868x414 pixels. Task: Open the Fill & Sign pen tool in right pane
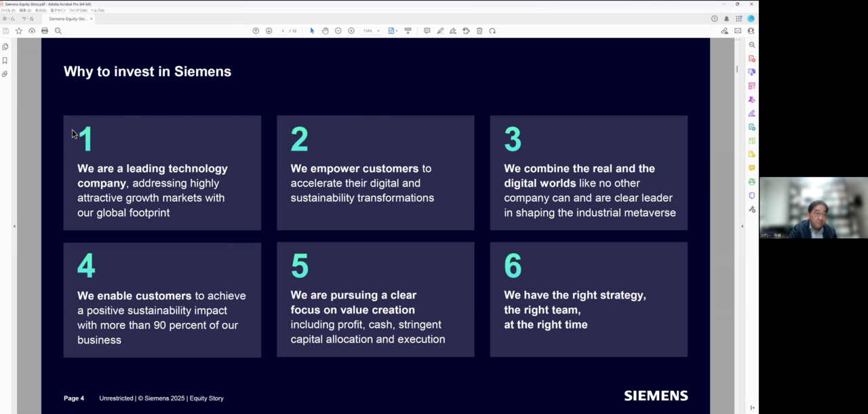tap(752, 113)
